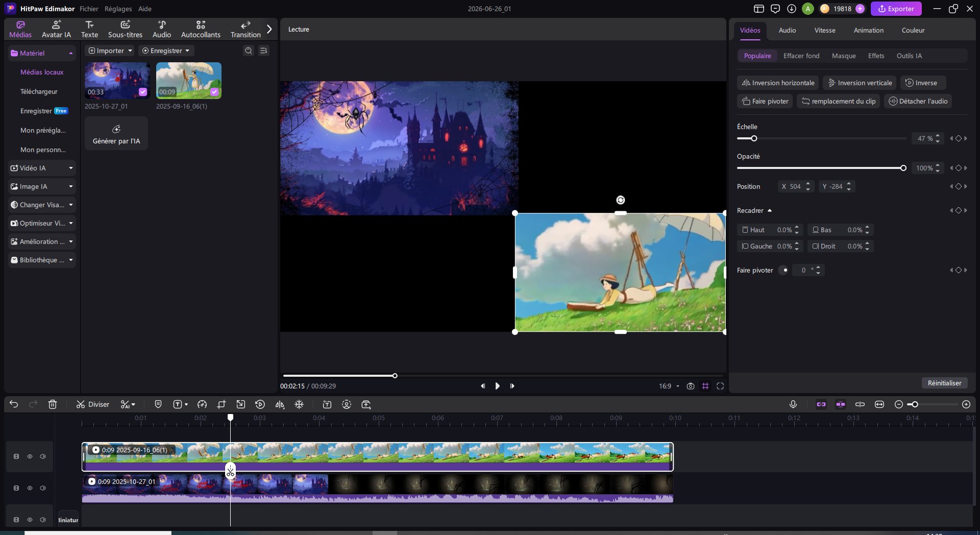Expand the Changer Visa... section
Image resolution: width=980 pixels, height=535 pixels.
coord(42,205)
